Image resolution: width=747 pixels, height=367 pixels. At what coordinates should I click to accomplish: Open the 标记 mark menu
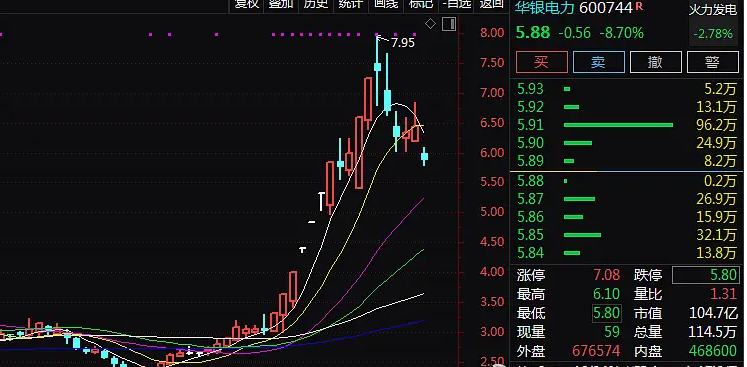tap(421, 4)
